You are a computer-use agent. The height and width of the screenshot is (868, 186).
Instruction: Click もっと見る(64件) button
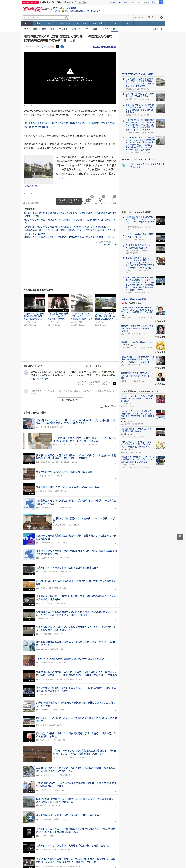point(70,400)
